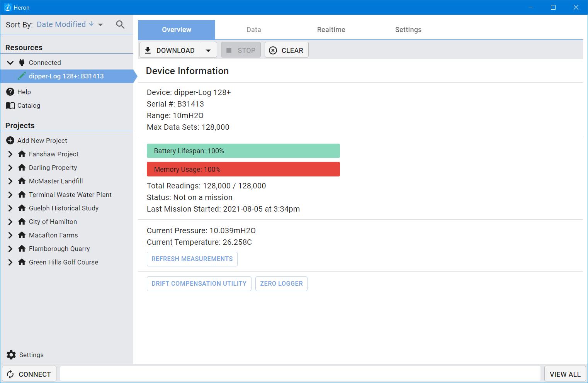
Task: Expand the Green Hills Golf Course node
Action: (x=10, y=262)
